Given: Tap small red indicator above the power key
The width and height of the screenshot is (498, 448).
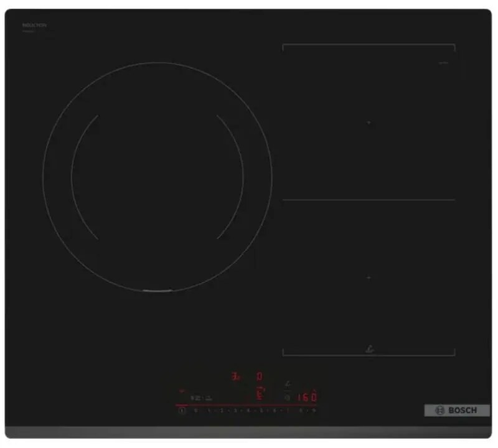Looking at the screenshot, I should point(182,391).
